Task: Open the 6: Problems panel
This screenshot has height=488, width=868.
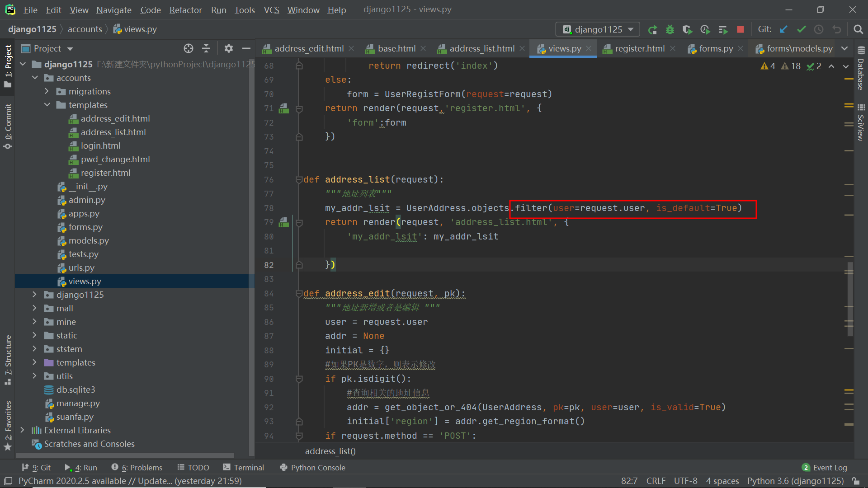Action: [137, 467]
